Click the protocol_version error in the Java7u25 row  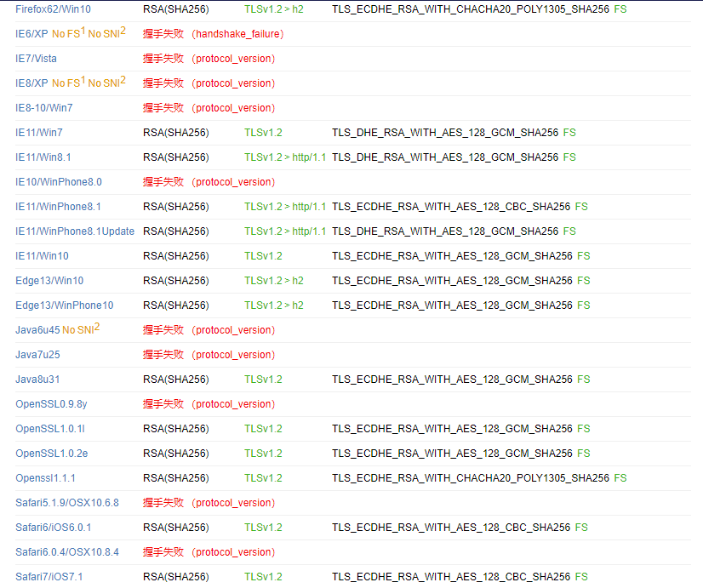pos(233,355)
